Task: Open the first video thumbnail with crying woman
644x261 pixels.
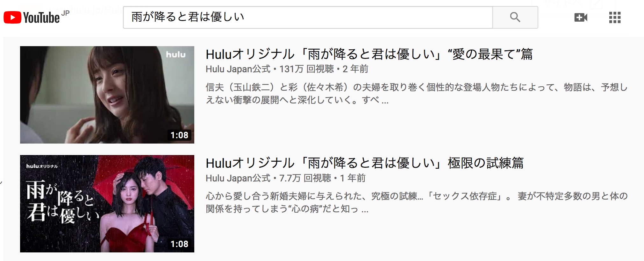Action: tap(107, 95)
